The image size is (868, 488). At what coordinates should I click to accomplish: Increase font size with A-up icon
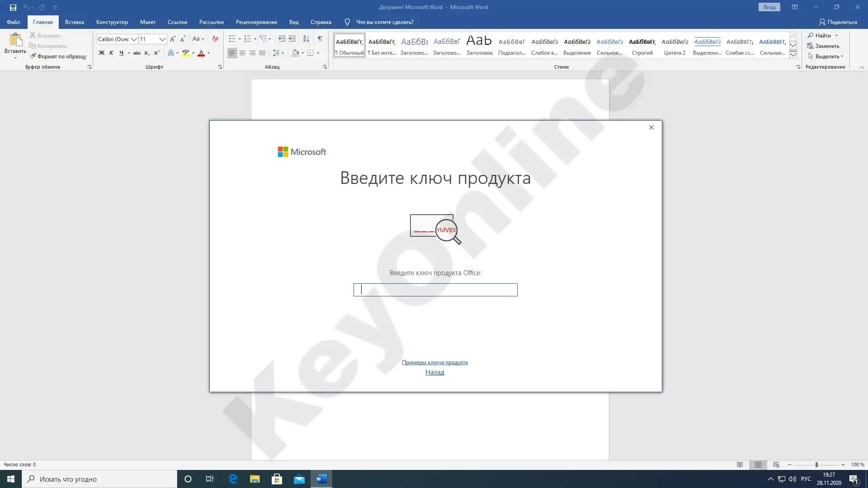(173, 39)
